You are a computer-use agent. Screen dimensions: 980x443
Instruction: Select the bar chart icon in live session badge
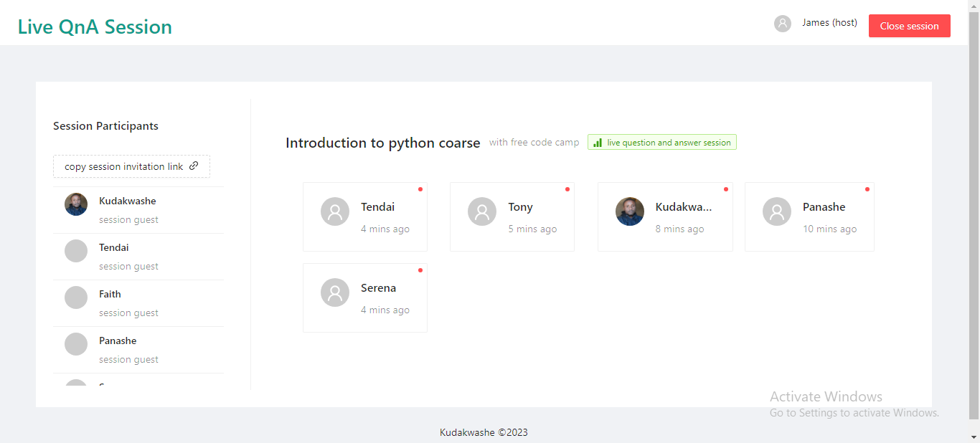click(x=598, y=142)
